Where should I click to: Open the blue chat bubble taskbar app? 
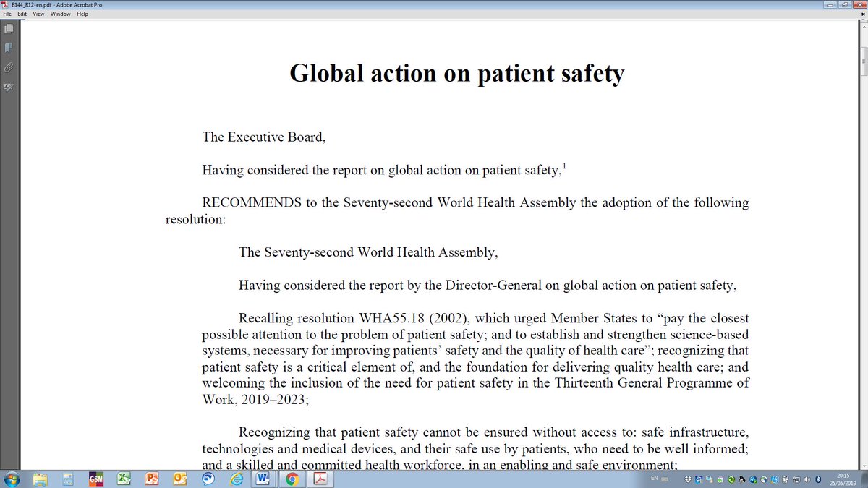(x=208, y=479)
